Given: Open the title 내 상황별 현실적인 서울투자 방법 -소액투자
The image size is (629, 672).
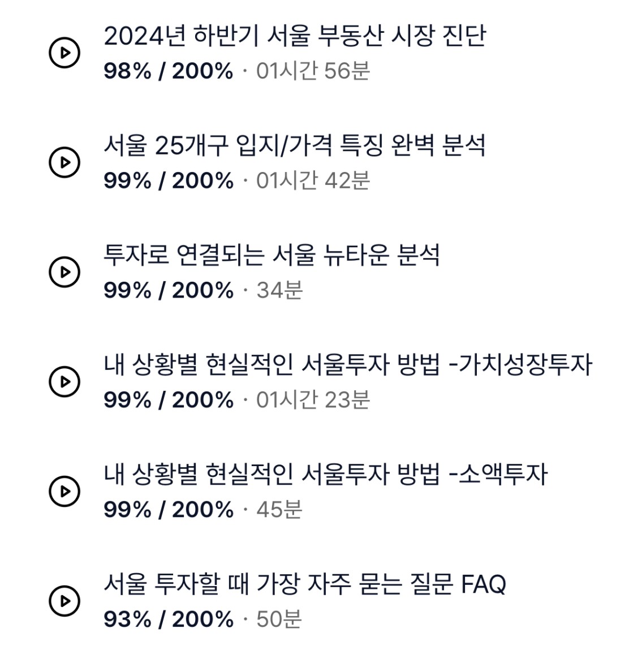Looking at the screenshot, I should 326,474.
